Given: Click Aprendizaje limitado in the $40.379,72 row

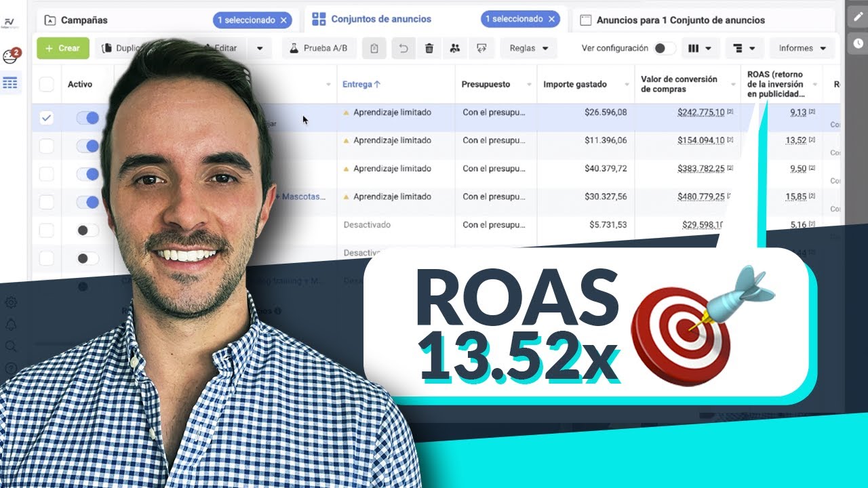Looking at the screenshot, I should (x=392, y=169).
